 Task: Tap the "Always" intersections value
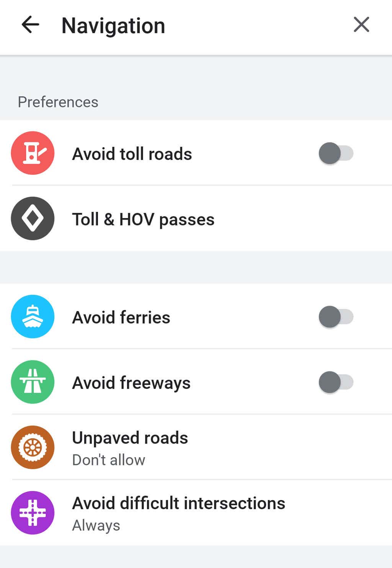96,525
